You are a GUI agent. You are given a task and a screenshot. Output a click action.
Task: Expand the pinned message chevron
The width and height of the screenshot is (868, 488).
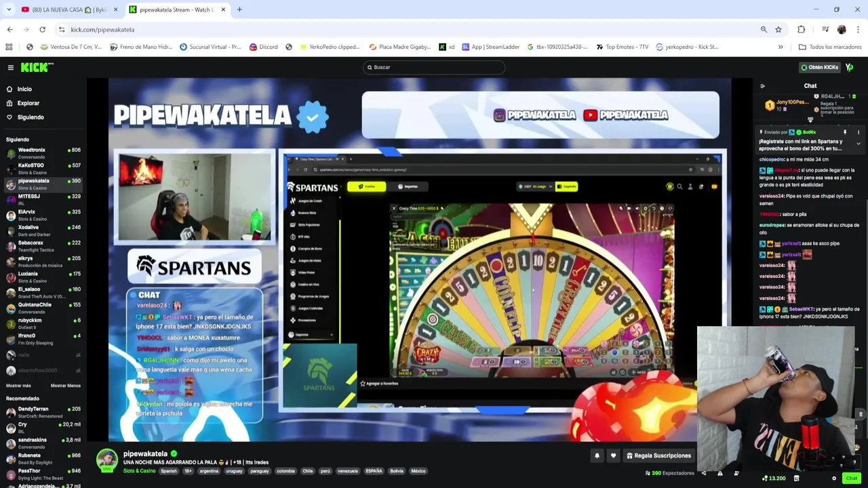click(858, 143)
